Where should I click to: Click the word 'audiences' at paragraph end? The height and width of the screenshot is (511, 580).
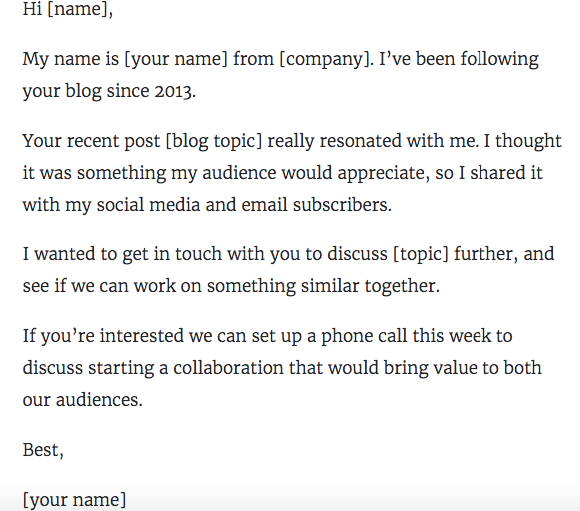[x=97, y=400]
